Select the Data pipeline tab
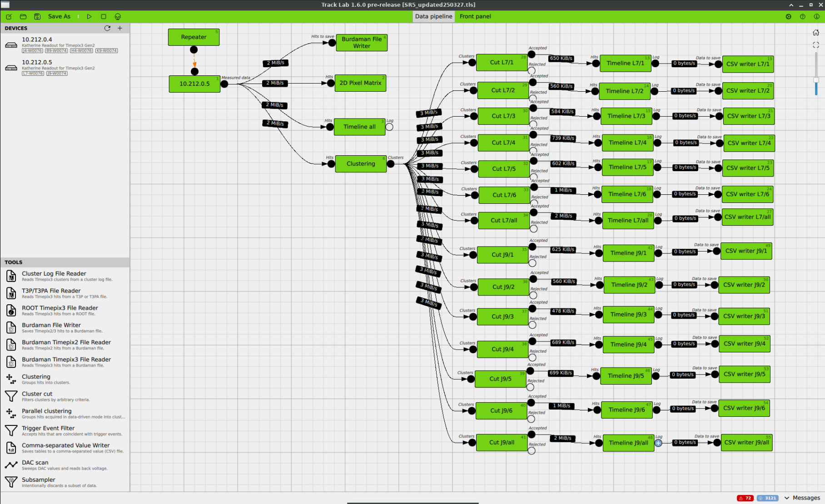Image resolution: width=825 pixels, height=504 pixels. (x=433, y=16)
